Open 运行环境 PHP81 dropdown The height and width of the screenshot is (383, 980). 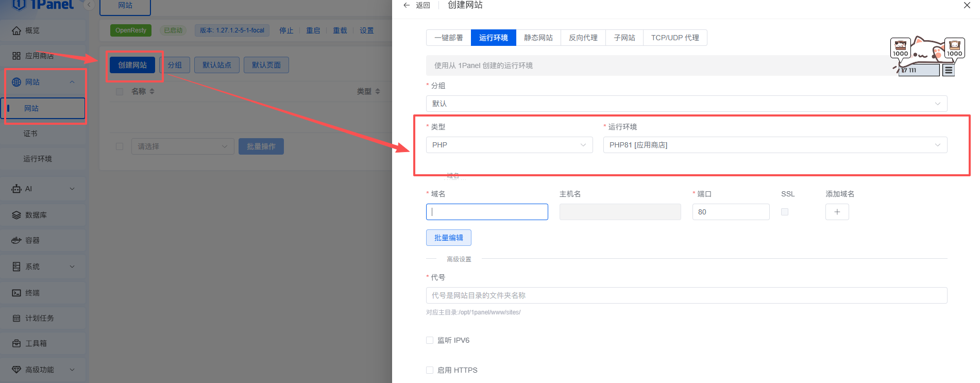pos(774,145)
